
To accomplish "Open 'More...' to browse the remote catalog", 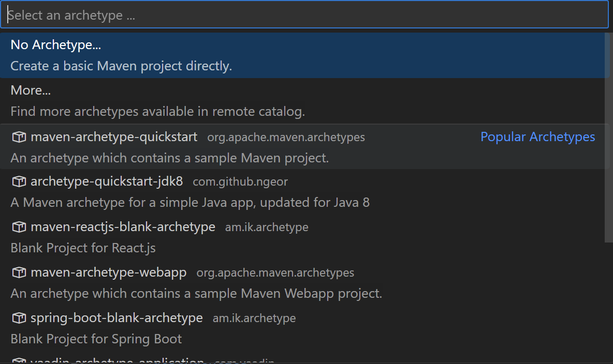I will point(304,101).
